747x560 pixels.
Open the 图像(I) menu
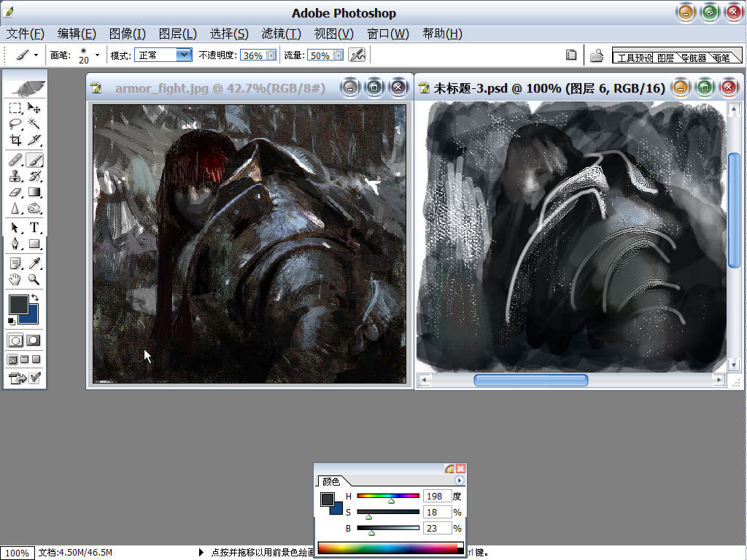(x=127, y=34)
